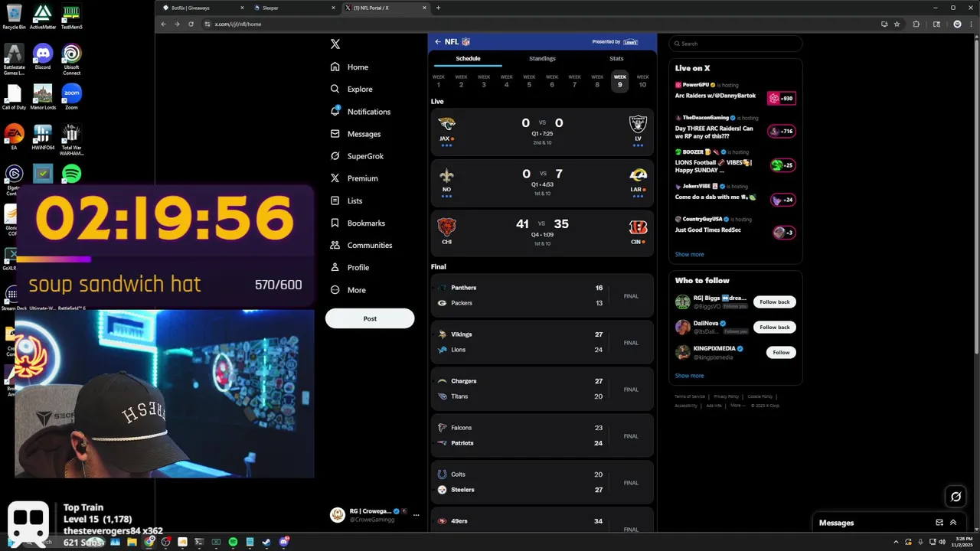Screen dimensions: 980x551
Task: Go back in Chrome toolbar
Action: click(x=163, y=24)
